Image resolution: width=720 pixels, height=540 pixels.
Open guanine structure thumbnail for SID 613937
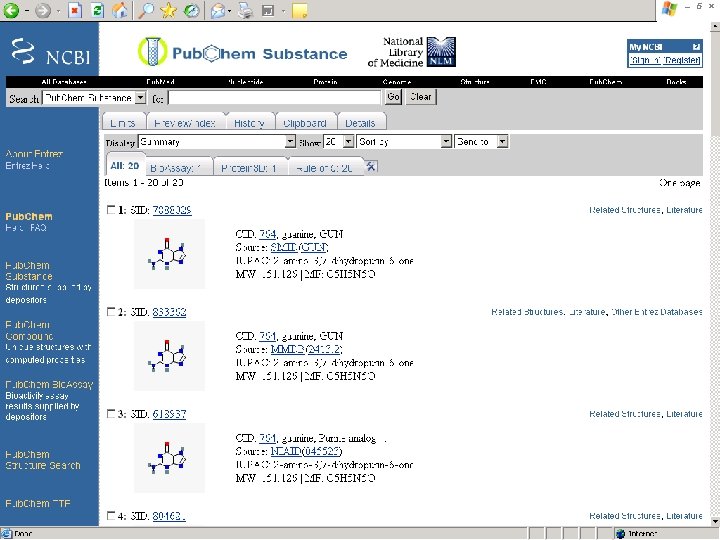pyautogui.click(x=169, y=458)
